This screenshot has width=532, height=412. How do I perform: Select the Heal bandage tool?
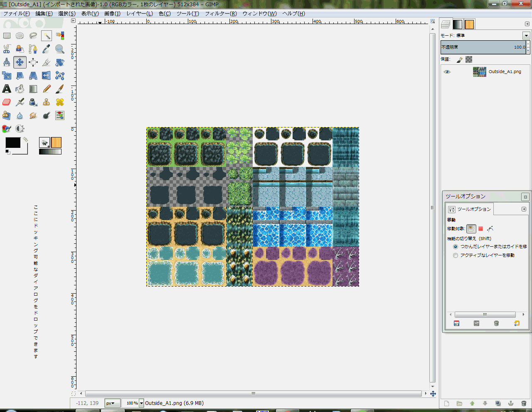tap(60, 102)
